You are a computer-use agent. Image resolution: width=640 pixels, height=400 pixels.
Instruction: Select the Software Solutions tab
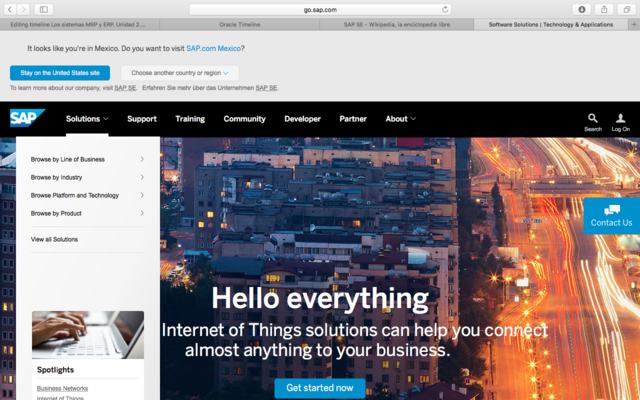click(551, 24)
